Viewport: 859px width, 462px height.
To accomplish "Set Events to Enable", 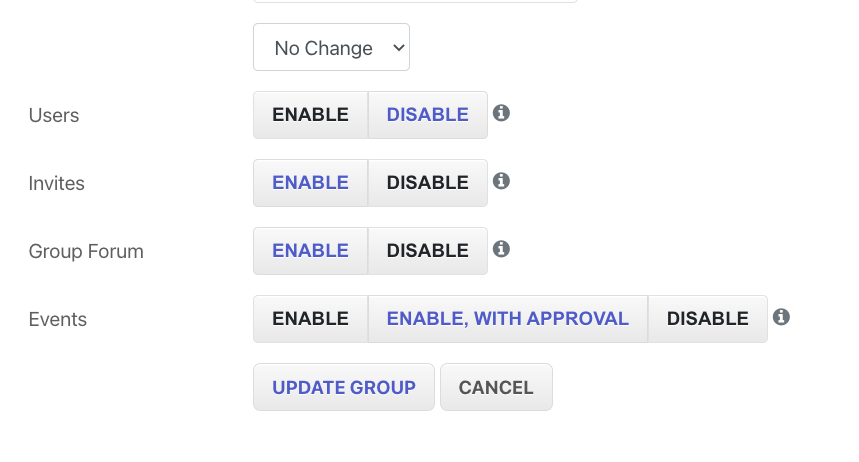I will click(x=311, y=319).
